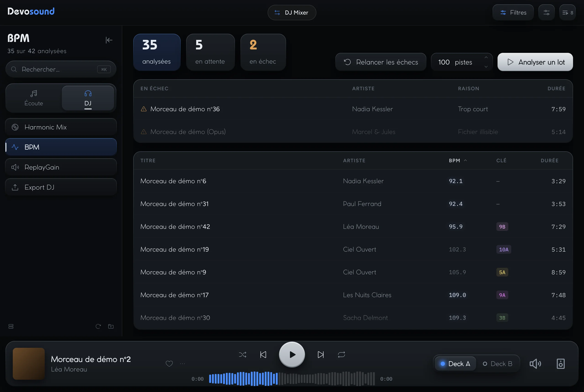
Task: Toggle shuffle playback
Action: (x=242, y=354)
